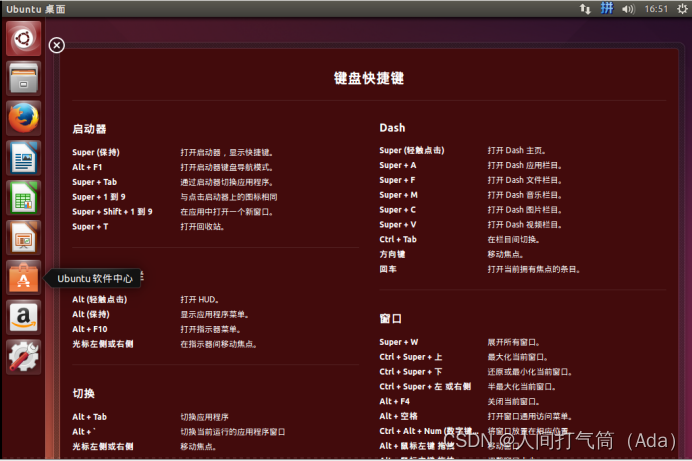Open the Ubuntu Dash home launcher icon
This screenshot has width=692, height=461.
pyautogui.click(x=23, y=39)
